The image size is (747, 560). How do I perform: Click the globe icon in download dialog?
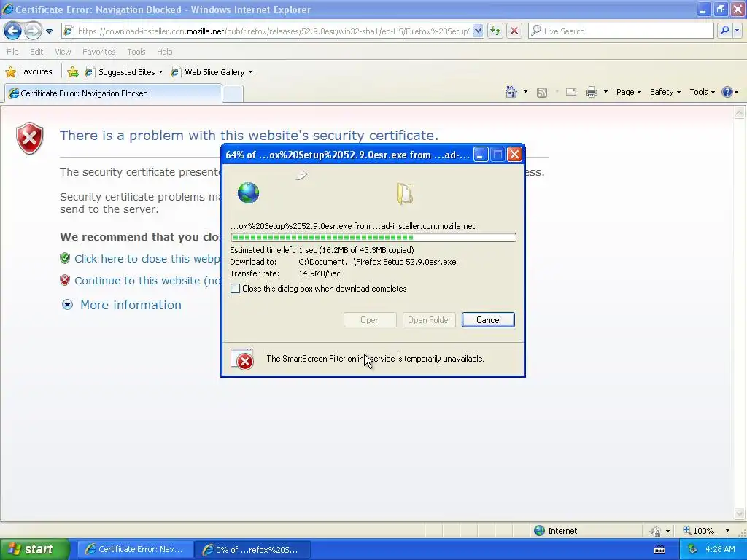tap(248, 192)
